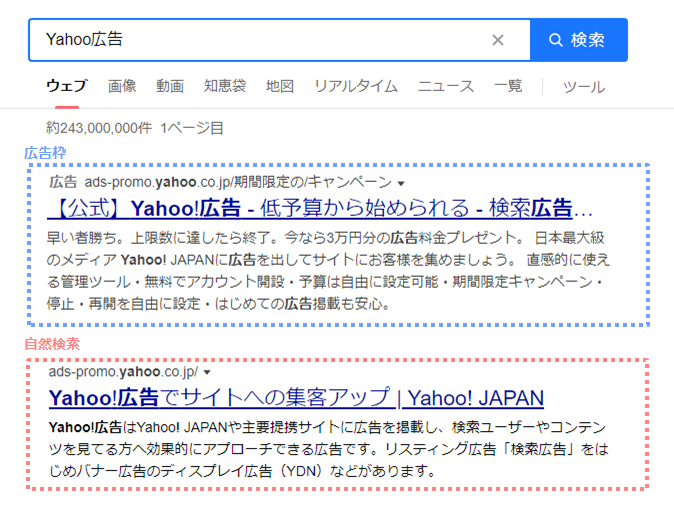Viewport: 674px width, 512px height.
Task: Open the ニュース tab
Action: click(x=446, y=86)
